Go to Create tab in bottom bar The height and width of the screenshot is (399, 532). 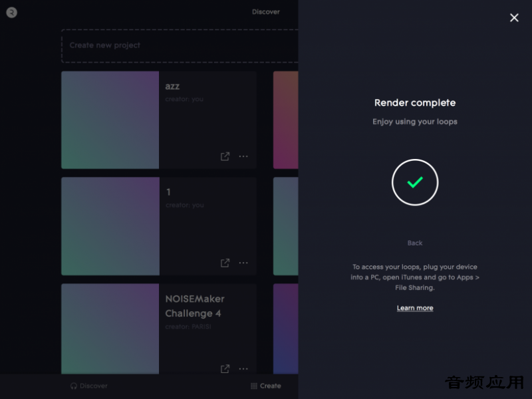point(265,386)
